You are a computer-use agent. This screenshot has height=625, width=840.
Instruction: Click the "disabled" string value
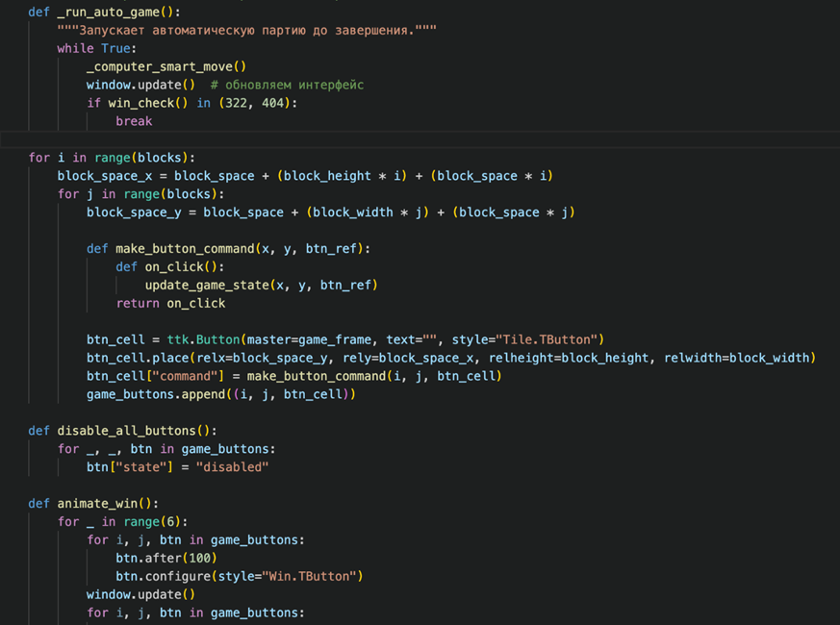232,467
